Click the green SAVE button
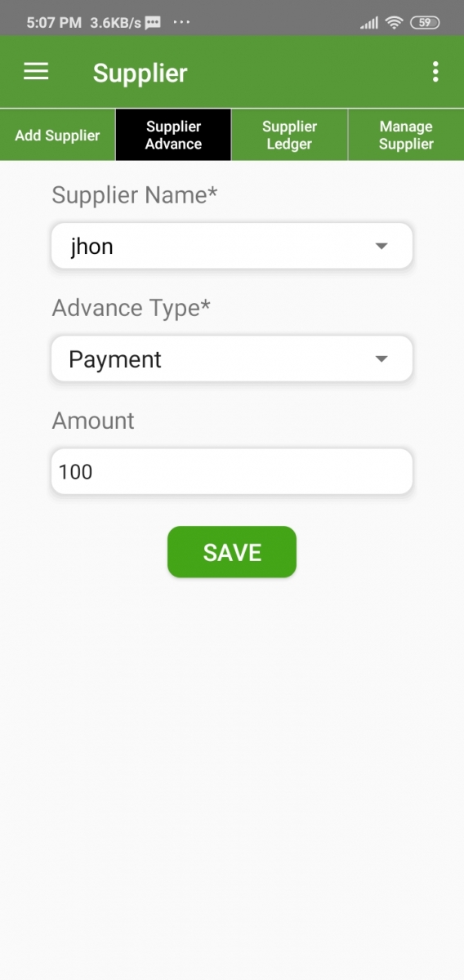464x980 pixels. pyautogui.click(x=232, y=552)
